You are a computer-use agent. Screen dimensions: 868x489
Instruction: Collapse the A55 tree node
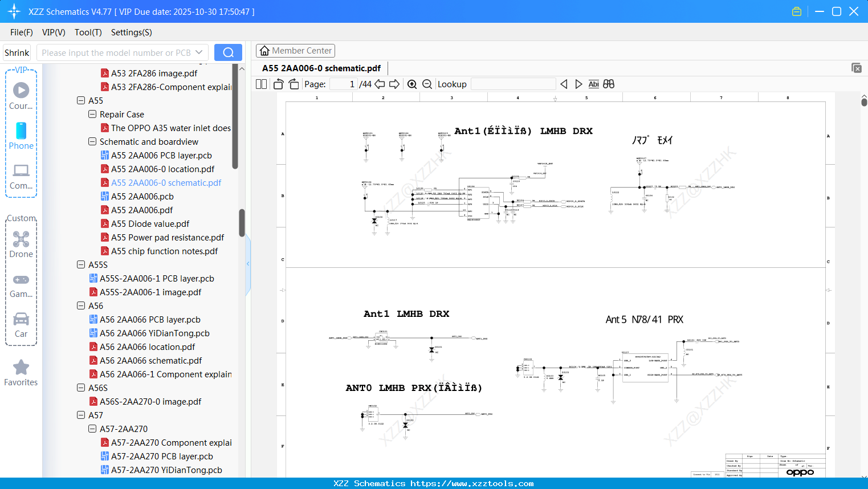(x=81, y=100)
